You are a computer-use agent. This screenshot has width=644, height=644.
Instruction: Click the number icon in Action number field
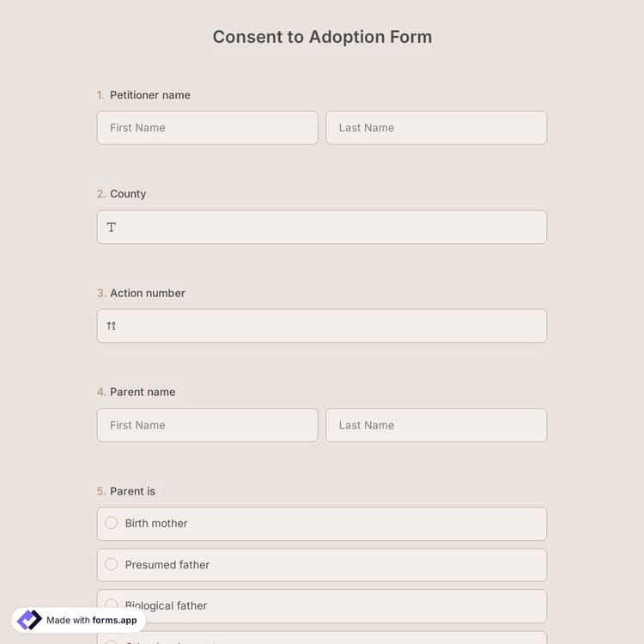click(112, 326)
